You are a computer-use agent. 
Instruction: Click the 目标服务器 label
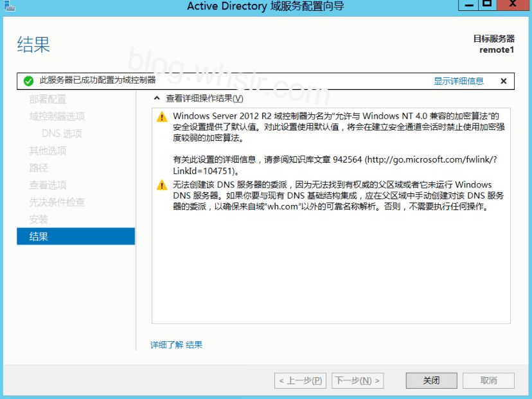(494, 39)
